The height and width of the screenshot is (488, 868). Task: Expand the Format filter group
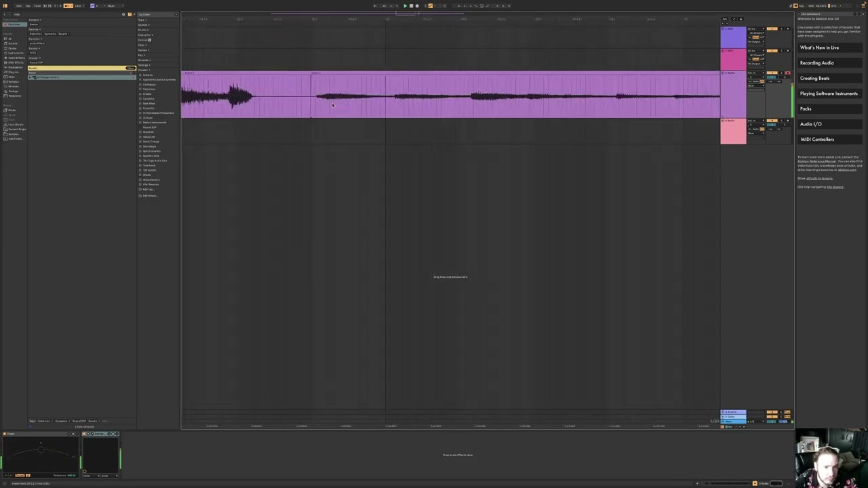35,48
